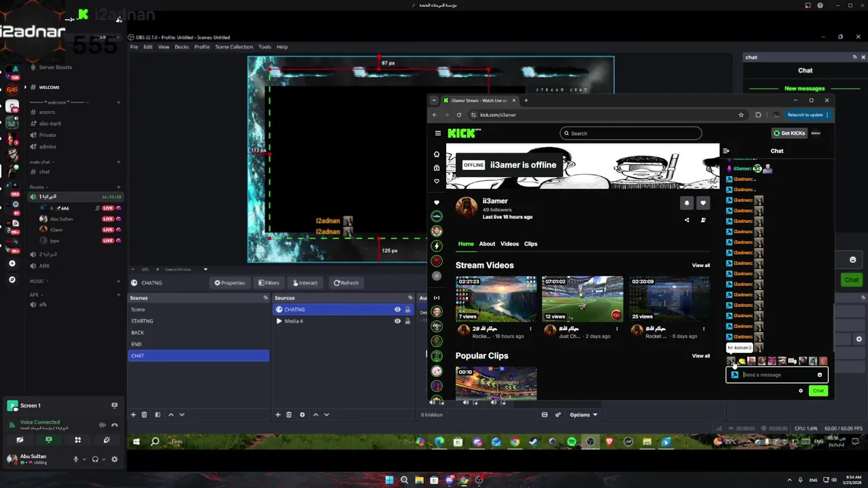Move source up in Sources toolbar

pyautogui.click(x=315, y=415)
